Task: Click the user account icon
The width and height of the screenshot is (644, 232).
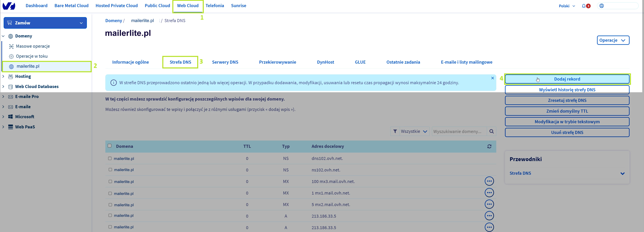Action: coord(601,6)
